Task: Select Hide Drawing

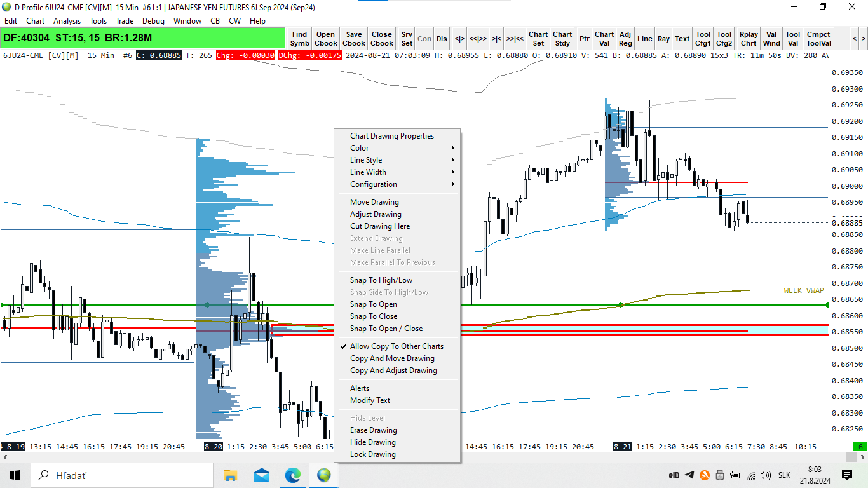Action: point(397,442)
